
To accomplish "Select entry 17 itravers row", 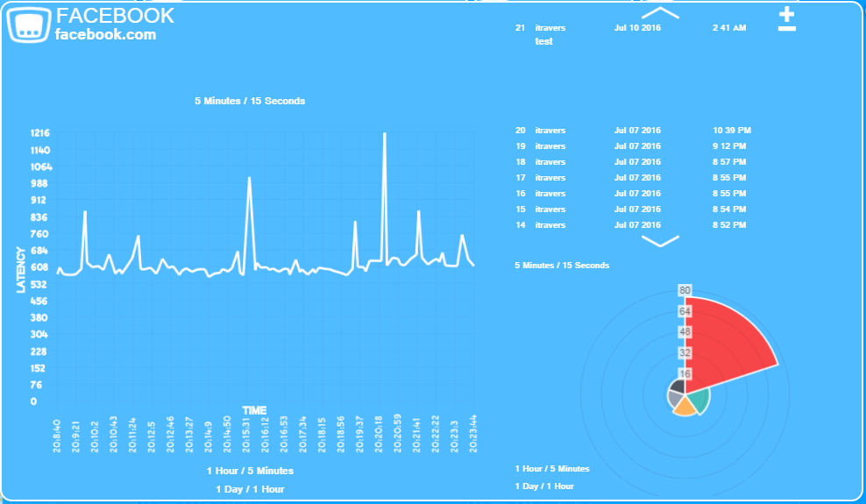I will [631, 178].
